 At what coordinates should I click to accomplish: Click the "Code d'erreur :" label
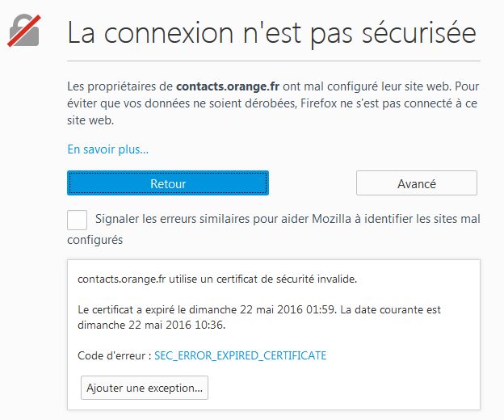click(x=113, y=355)
